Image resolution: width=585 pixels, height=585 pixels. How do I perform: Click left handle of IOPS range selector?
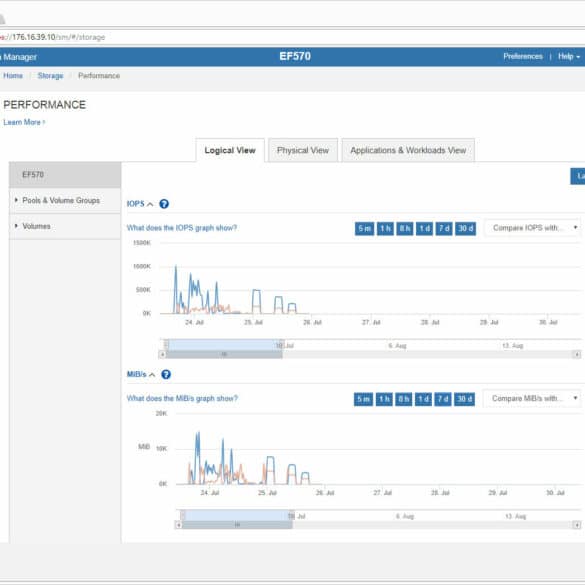166,344
